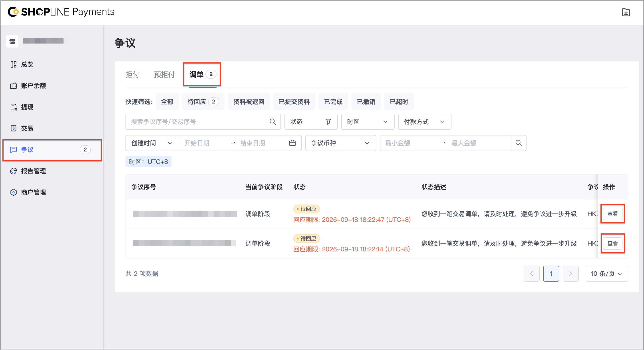Open the 付款方式 dropdown

(x=425, y=122)
